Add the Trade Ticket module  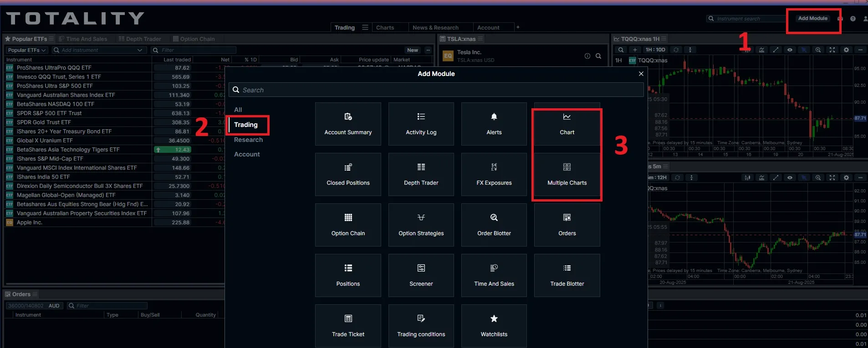tap(348, 326)
